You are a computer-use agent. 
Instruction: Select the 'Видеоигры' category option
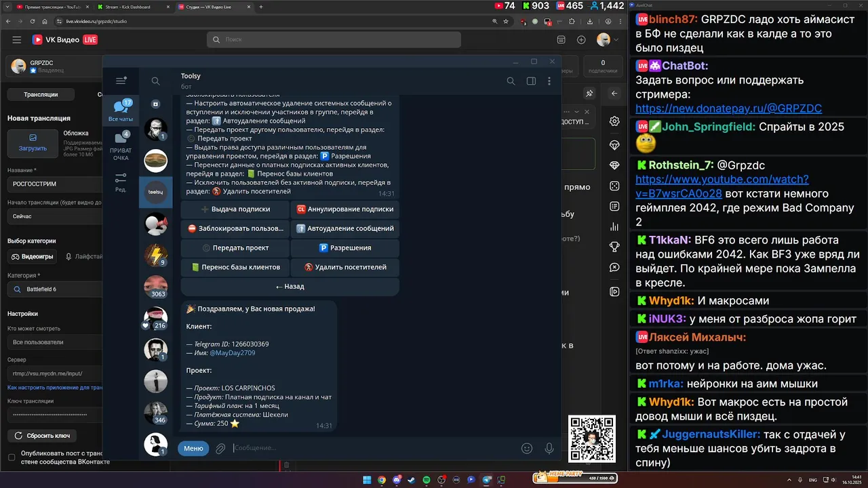click(x=33, y=257)
